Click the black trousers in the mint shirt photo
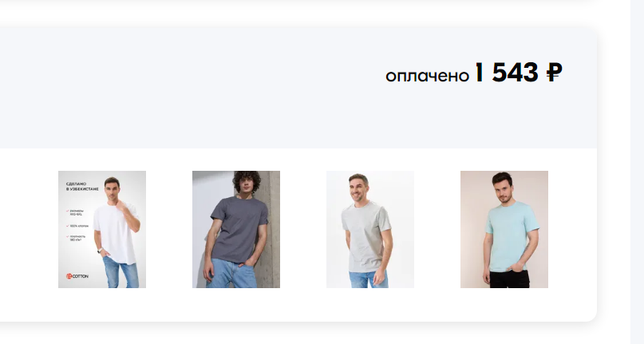Image resolution: width=644 pixels, height=344 pixels. (509, 279)
